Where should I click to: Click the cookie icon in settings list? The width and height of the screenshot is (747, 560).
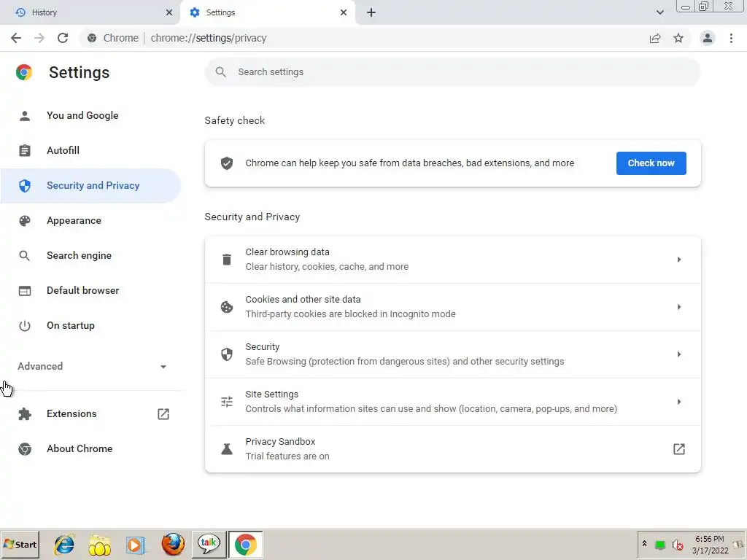point(227,307)
